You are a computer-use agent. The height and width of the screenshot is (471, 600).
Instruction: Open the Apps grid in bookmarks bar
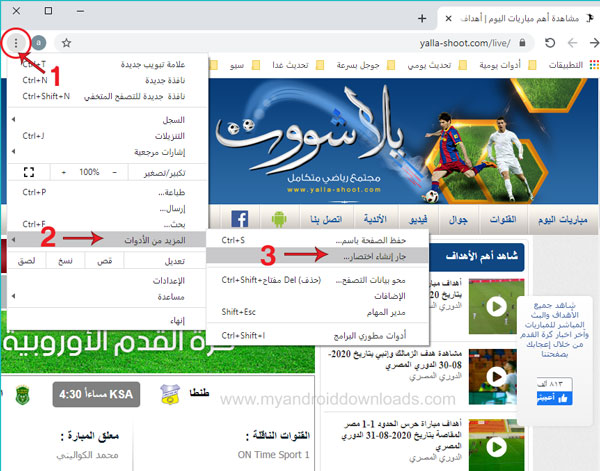[x=594, y=65]
